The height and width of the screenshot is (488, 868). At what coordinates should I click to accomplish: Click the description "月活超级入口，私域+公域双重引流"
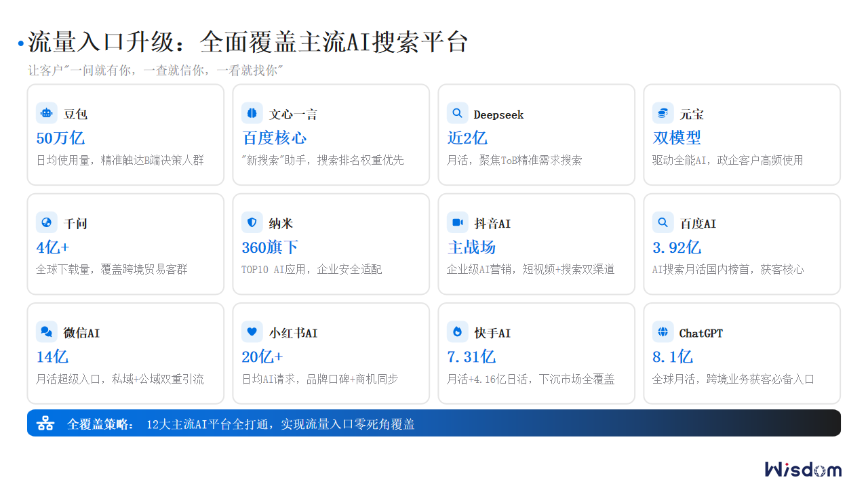120,380
